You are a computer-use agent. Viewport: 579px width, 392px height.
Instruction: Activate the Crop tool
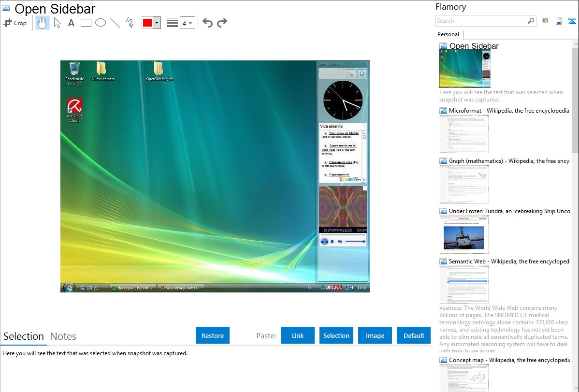coord(15,23)
